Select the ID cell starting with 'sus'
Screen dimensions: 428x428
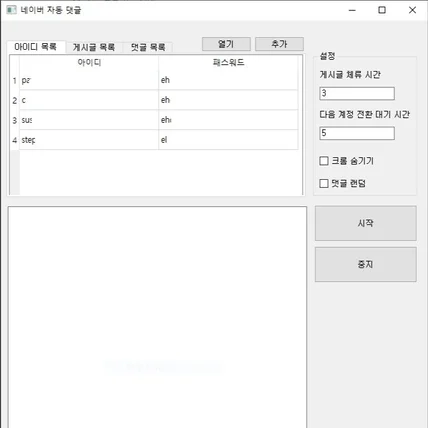89,120
